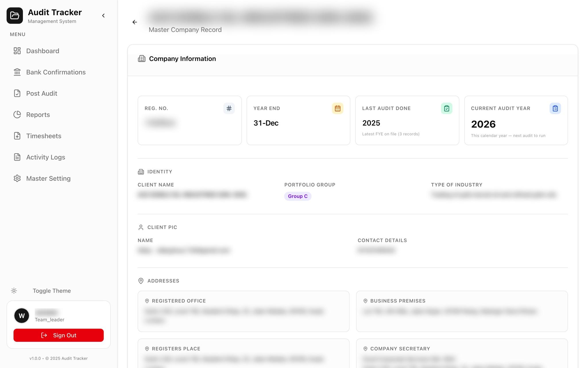Click the Activity Logs document icon
The width and height of the screenshot is (588, 368).
(17, 157)
